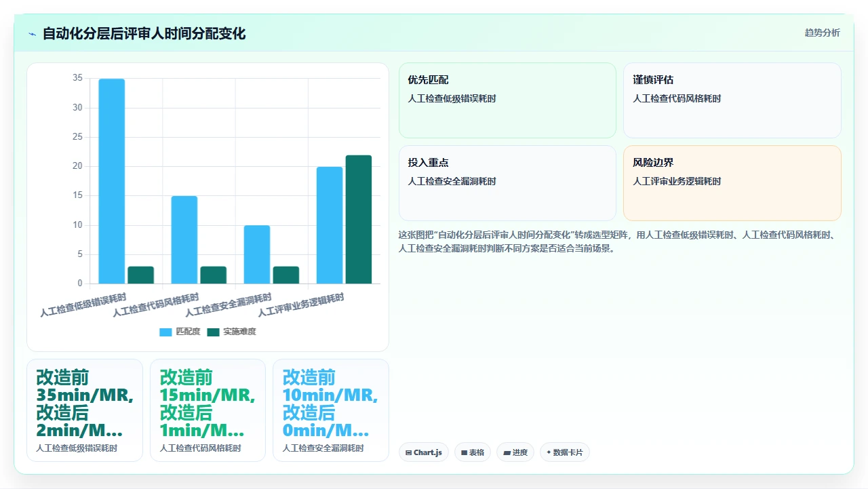Open the 风险边界 matrix card
This screenshot has height=489, width=868.
732,183
